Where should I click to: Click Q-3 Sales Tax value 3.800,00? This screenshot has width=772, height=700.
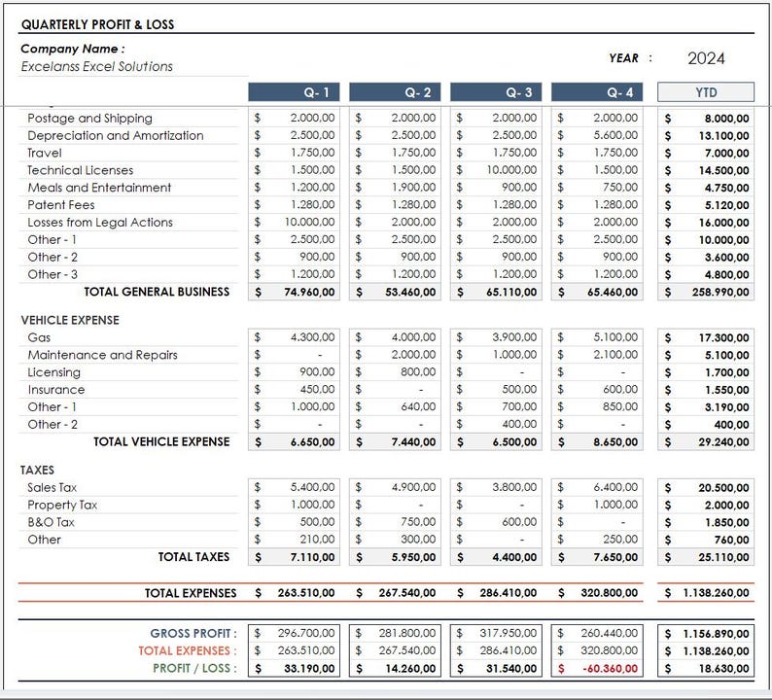[x=514, y=487]
